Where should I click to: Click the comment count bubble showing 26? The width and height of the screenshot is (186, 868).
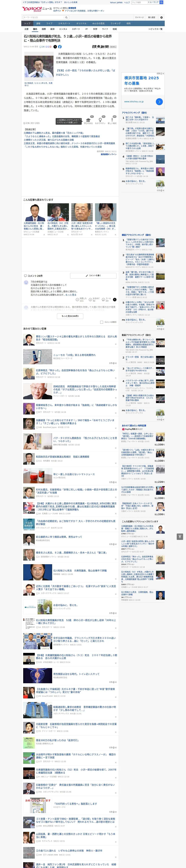pyautogui.click(x=42, y=47)
